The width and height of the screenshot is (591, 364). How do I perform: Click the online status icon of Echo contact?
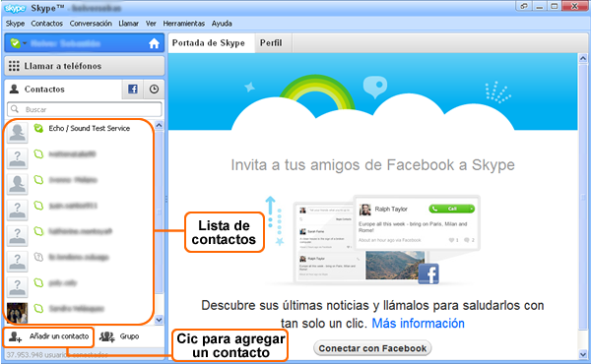tap(38, 128)
